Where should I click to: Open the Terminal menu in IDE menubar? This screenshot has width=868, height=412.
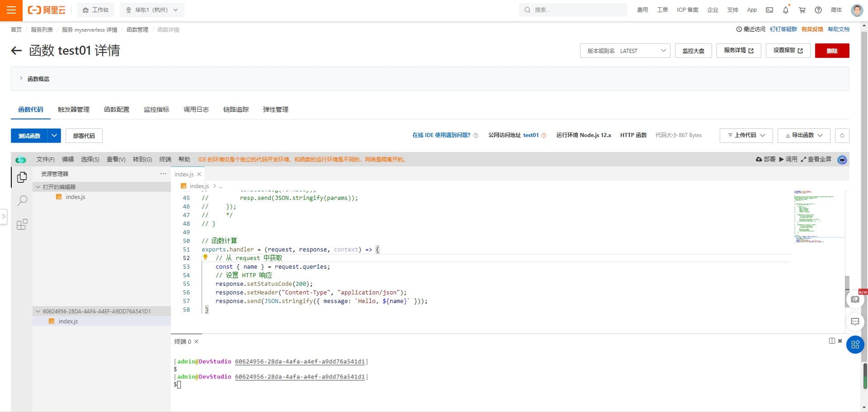(165, 159)
